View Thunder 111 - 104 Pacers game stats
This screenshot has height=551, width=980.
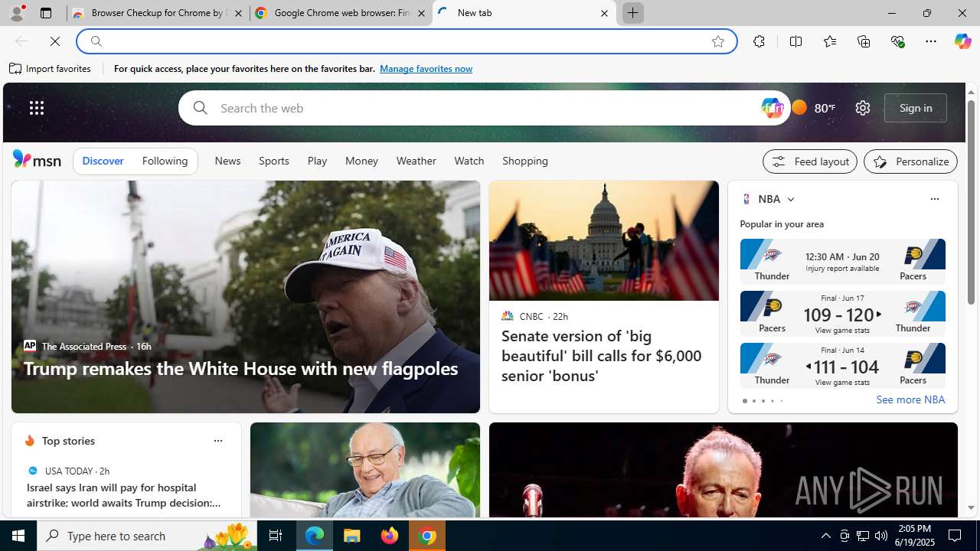point(842,366)
